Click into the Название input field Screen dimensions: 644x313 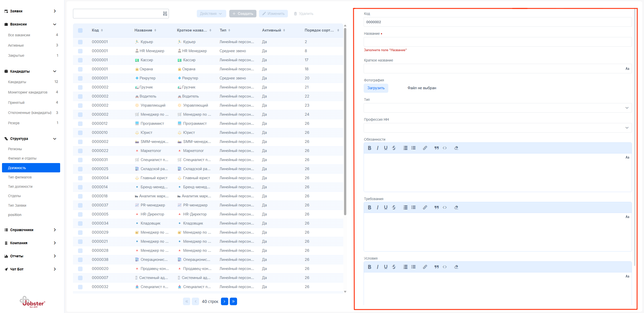point(497,42)
